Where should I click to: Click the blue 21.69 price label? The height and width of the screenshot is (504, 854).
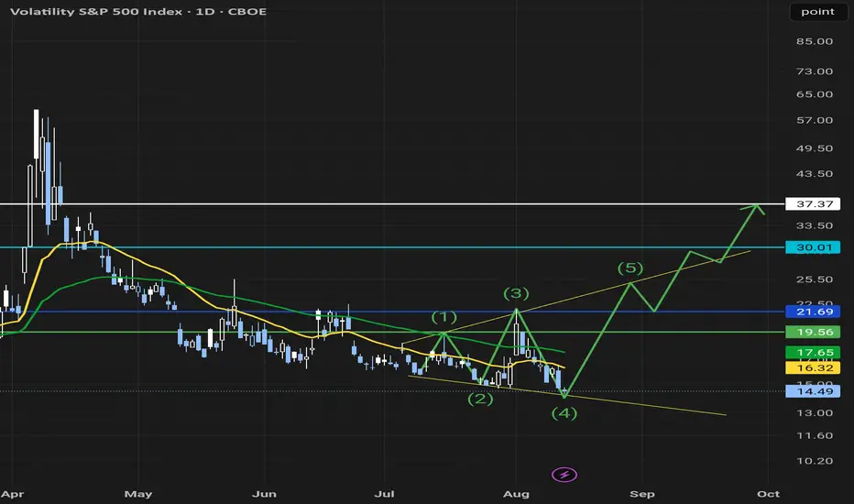(813, 312)
